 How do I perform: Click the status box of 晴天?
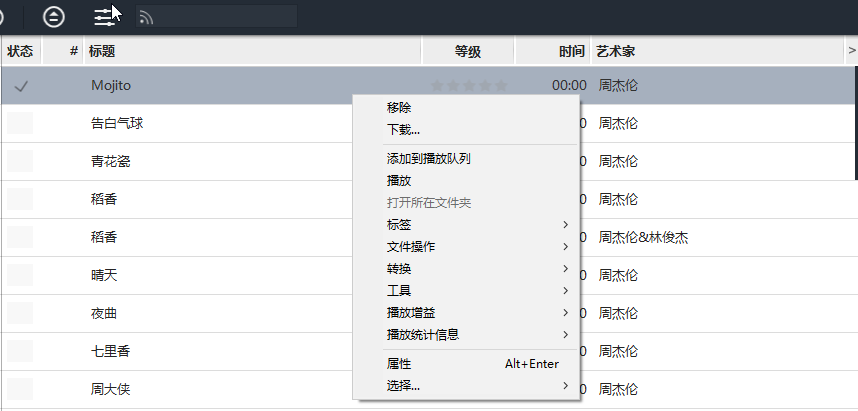pyautogui.click(x=20, y=275)
